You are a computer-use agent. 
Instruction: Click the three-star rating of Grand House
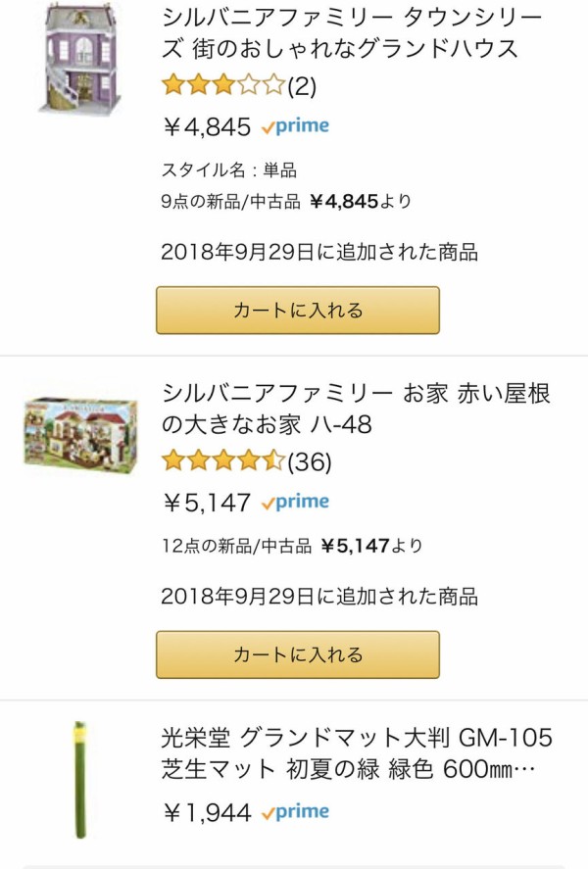[x=222, y=86]
